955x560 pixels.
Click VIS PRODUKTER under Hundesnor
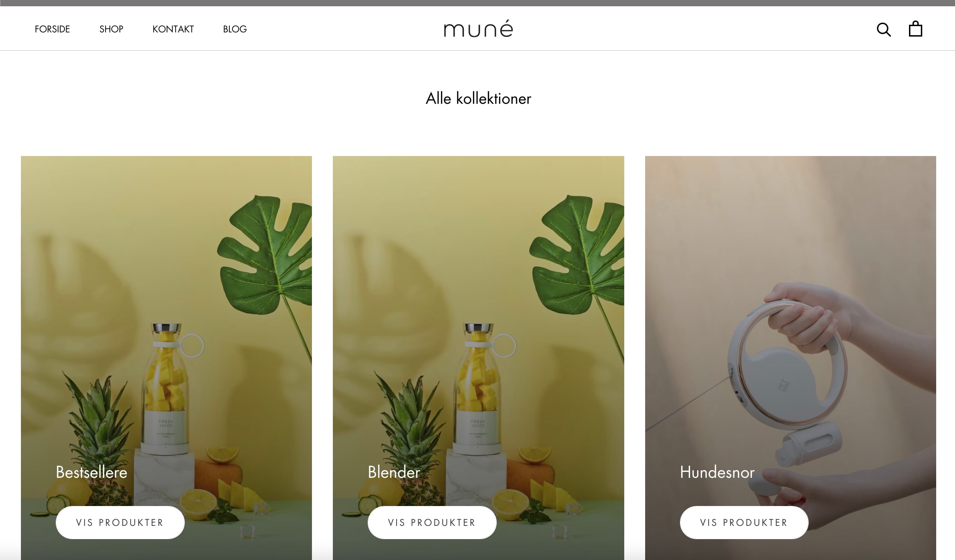[x=744, y=522]
